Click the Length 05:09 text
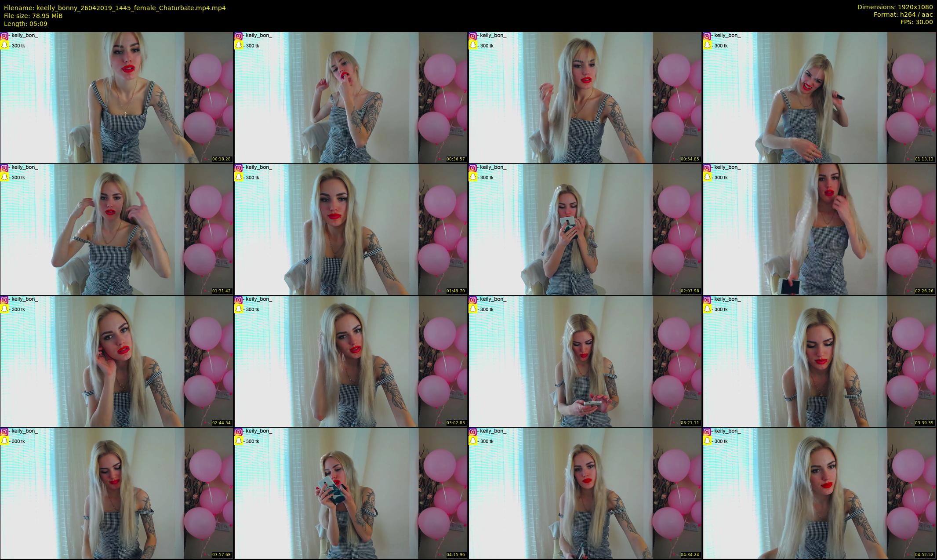 tap(25, 24)
